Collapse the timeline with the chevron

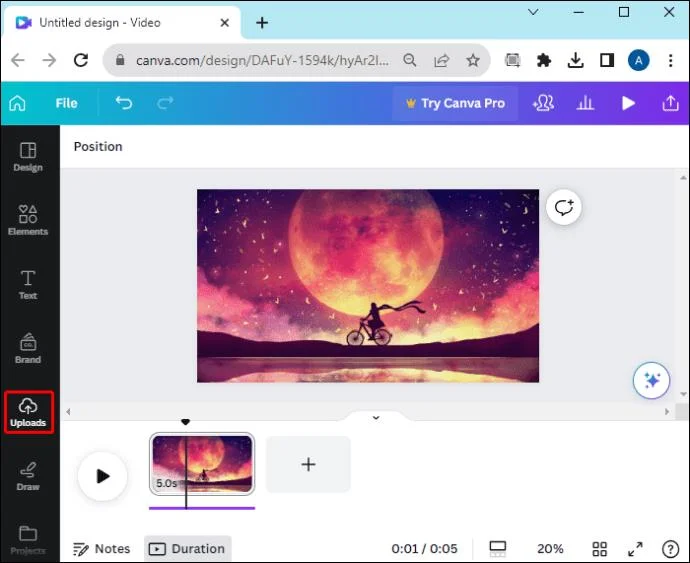tap(376, 418)
